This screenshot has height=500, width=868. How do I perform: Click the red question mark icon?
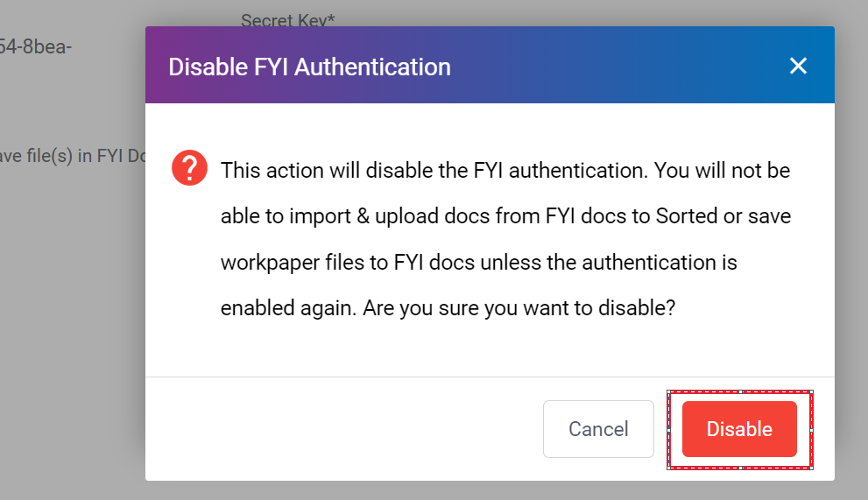[189, 168]
